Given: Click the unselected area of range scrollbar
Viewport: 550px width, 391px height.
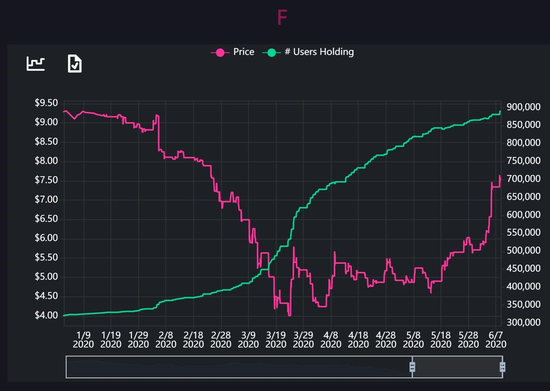Looking at the screenshot, I should (239, 367).
